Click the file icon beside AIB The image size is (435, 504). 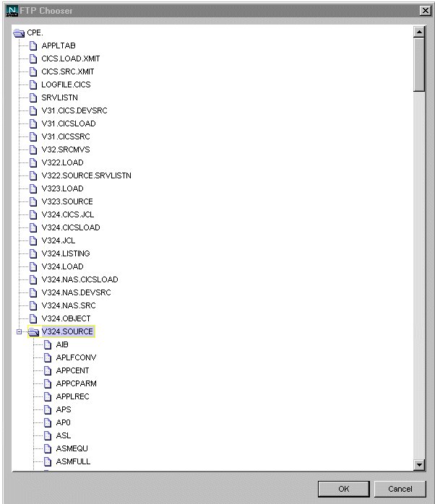48,344
